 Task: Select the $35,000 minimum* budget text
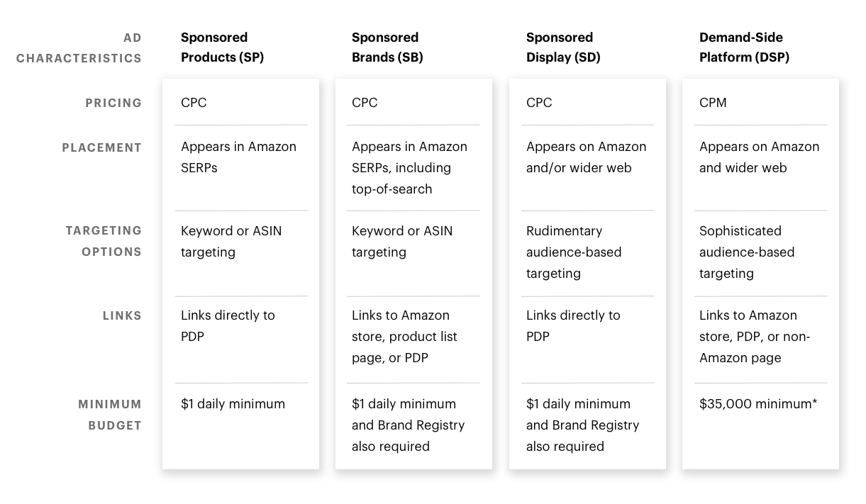[x=758, y=404]
